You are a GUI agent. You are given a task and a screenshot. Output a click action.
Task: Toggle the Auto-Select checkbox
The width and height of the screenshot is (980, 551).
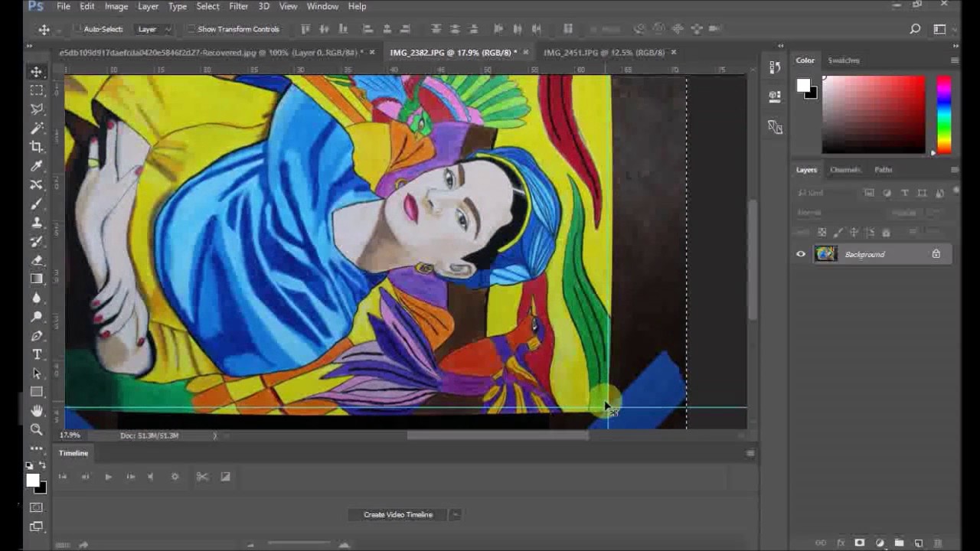[x=78, y=29]
